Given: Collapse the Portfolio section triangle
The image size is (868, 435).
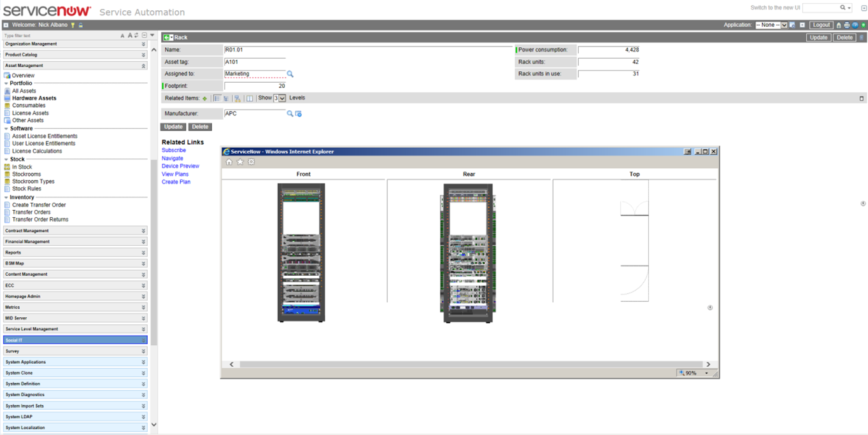Looking at the screenshot, I should tap(6, 83).
